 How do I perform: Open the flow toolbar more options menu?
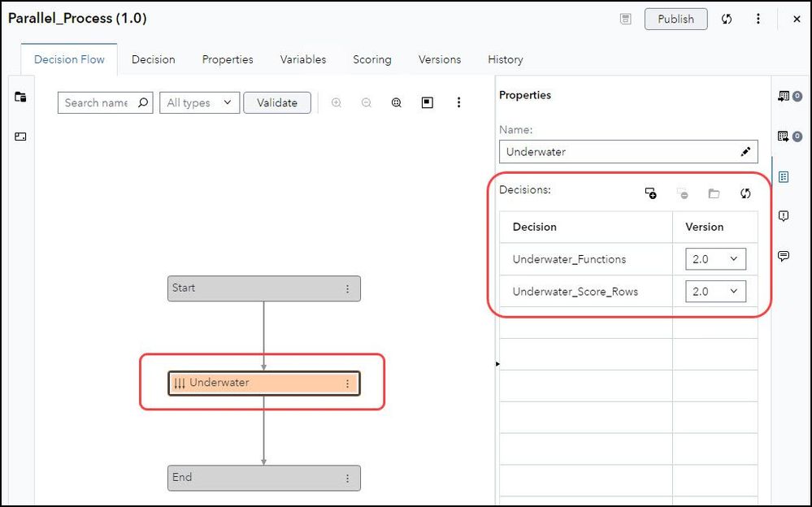click(458, 102)
